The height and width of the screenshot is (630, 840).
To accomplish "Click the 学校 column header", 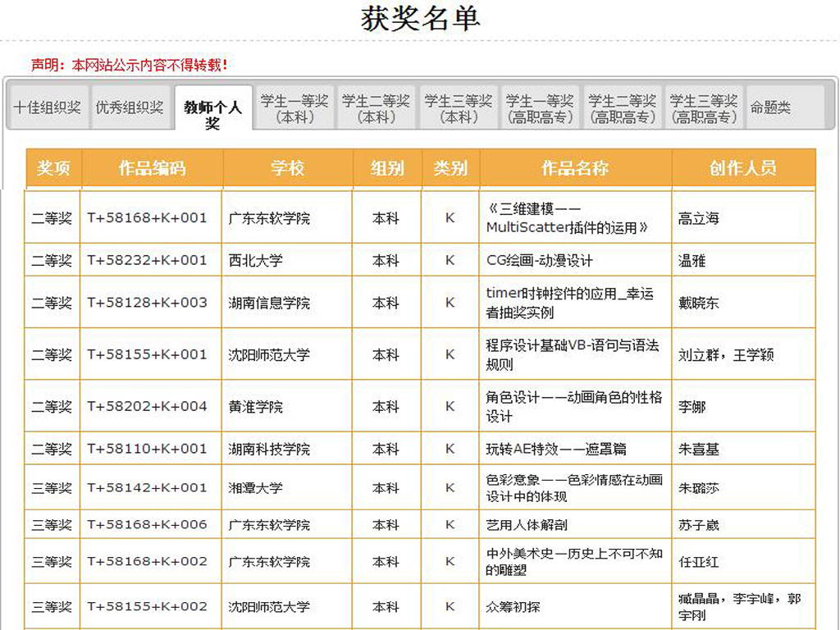I will pos(287,168).
